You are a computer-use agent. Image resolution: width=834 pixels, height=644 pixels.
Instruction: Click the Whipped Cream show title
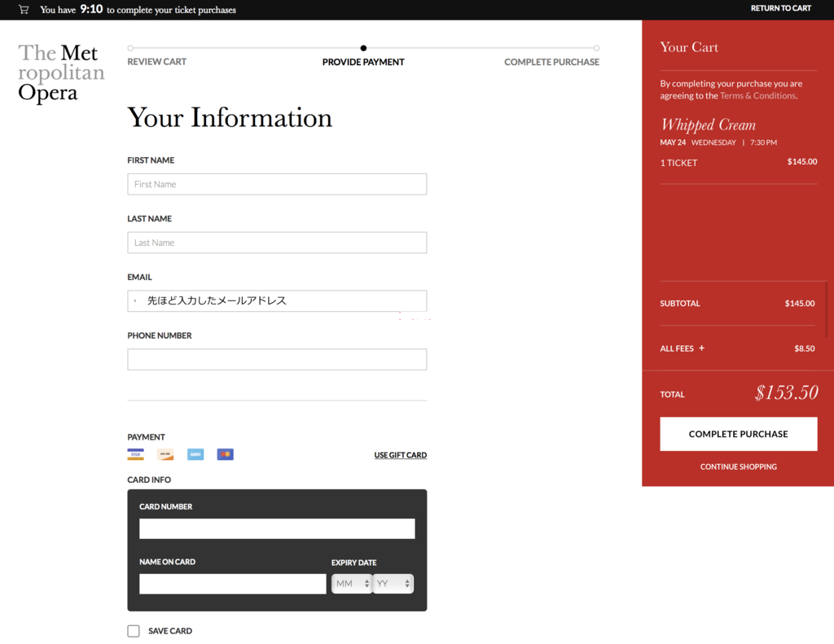708,125
